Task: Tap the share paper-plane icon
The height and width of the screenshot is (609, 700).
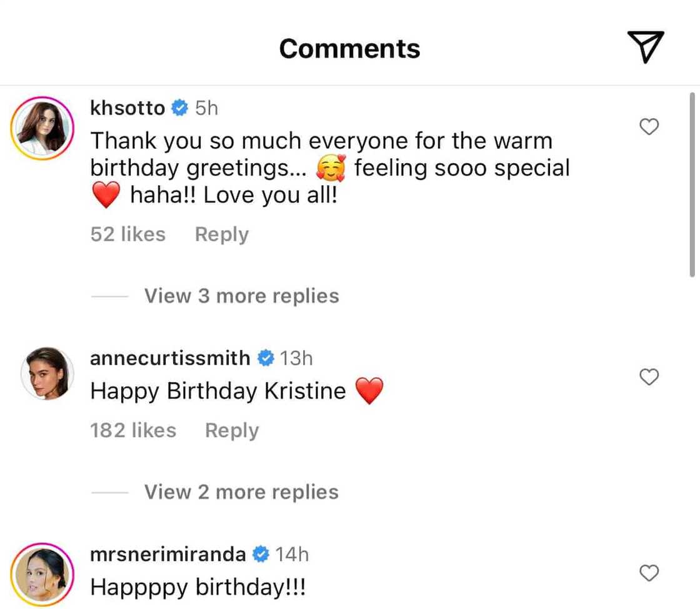Action: tap(645, 48)
